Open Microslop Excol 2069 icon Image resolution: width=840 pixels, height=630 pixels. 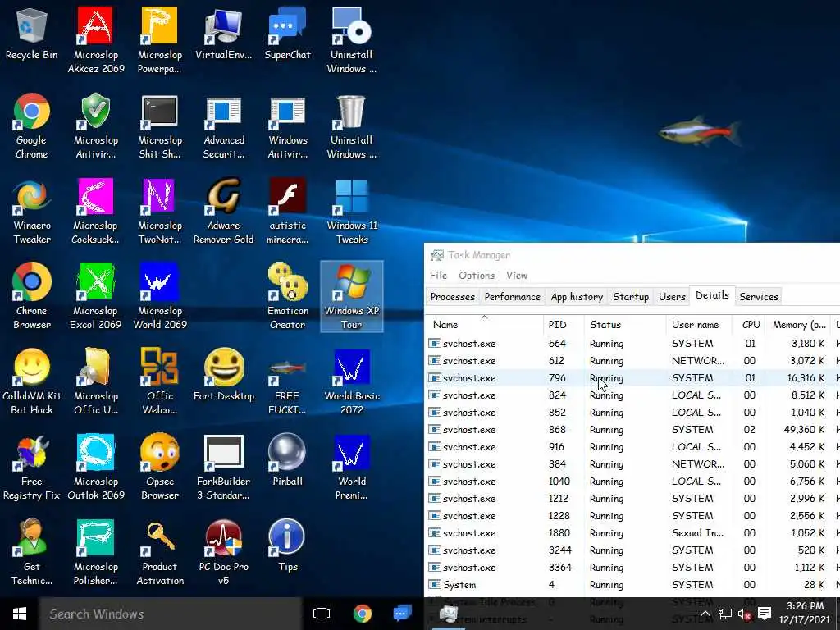point(96,296)
